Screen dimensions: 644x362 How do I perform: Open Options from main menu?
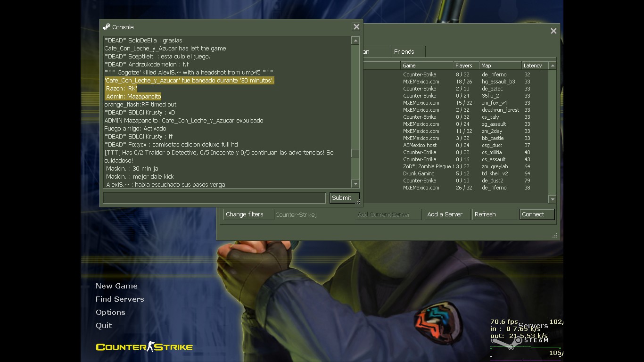pyautogui.click(x=110, y=313)
